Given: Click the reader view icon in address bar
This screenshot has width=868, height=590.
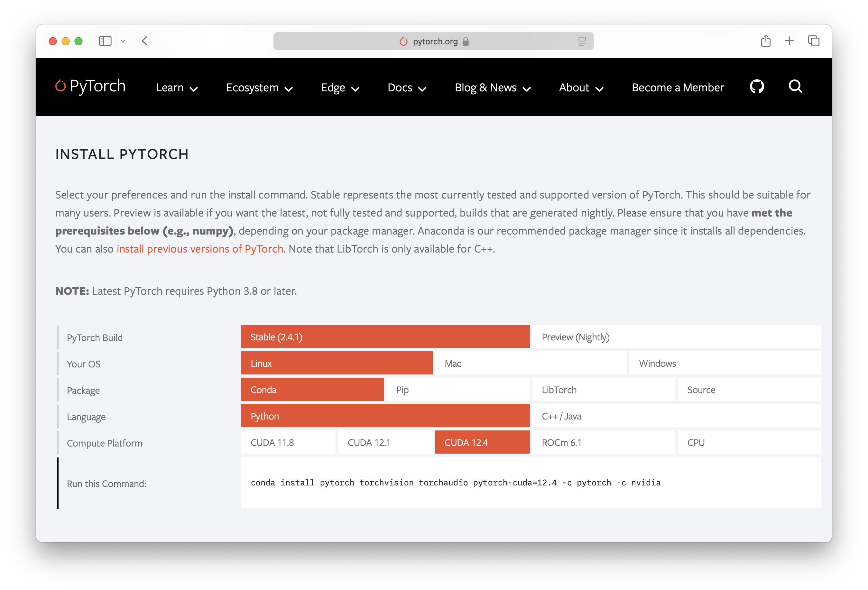Looking at the screenshot, I should point(582,41).
